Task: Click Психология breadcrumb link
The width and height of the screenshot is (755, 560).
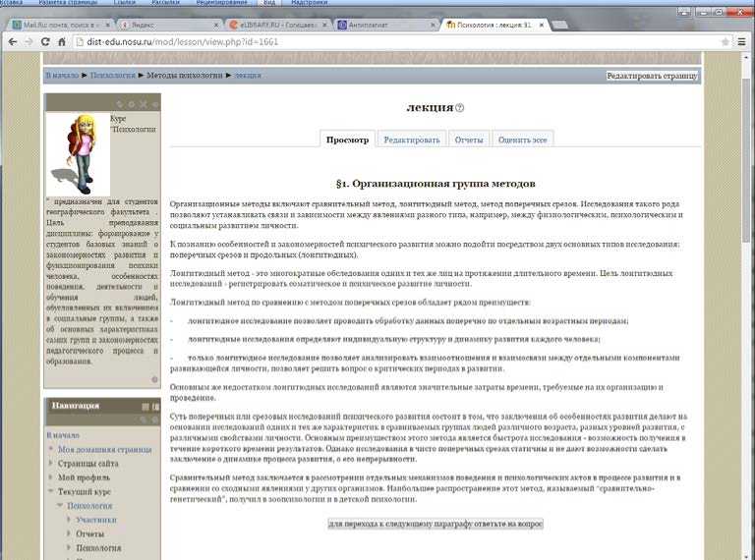Action: tap(113, 76)
